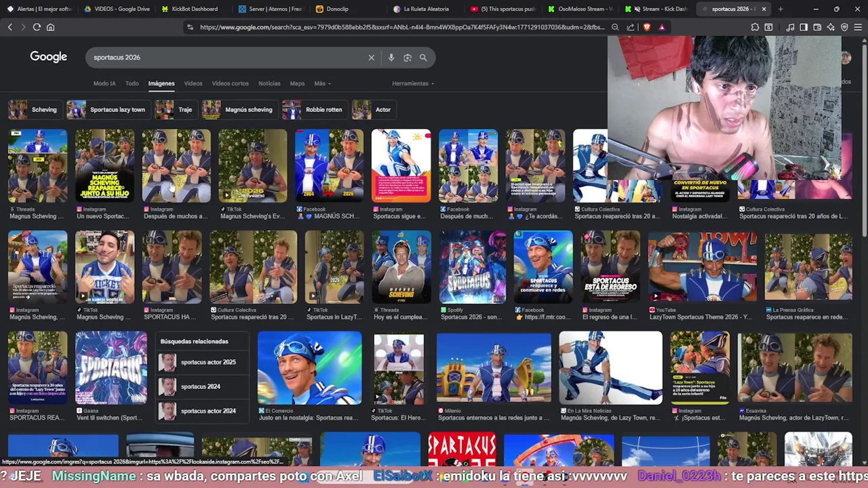Open the browser hamburger menu
The width and height of the screenshot is (868, 488).
pos(858,27)
